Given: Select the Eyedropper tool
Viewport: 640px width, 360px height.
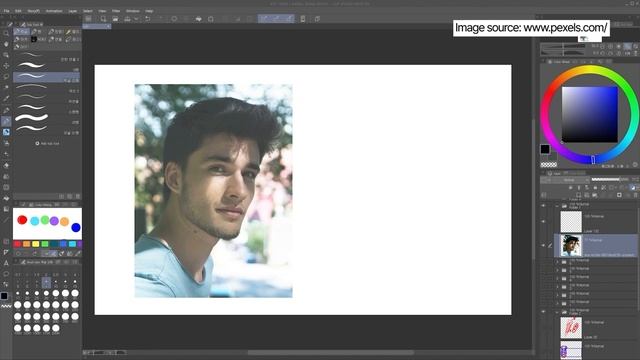Looking at the screenshot, I should (6, 98).
